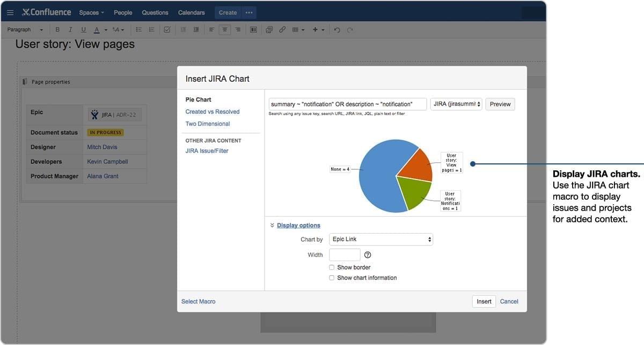
Task: Open the more formatting dropdown
Action: [119, 30]
